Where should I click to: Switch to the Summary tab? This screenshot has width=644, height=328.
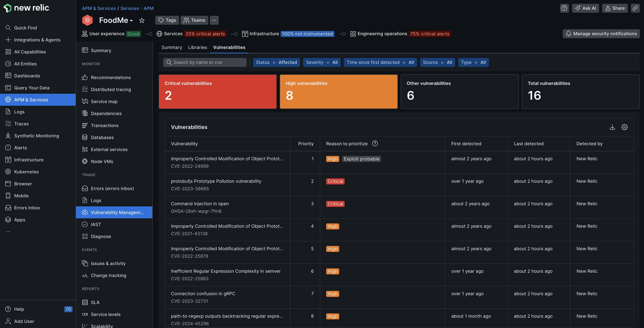[172, 47]
